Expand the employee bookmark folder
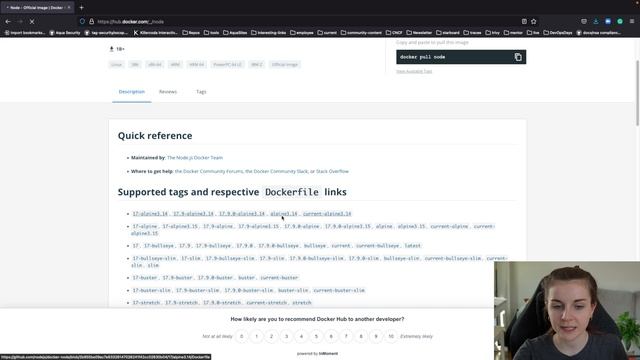This screenshot has width=640, height=360. 302,33
